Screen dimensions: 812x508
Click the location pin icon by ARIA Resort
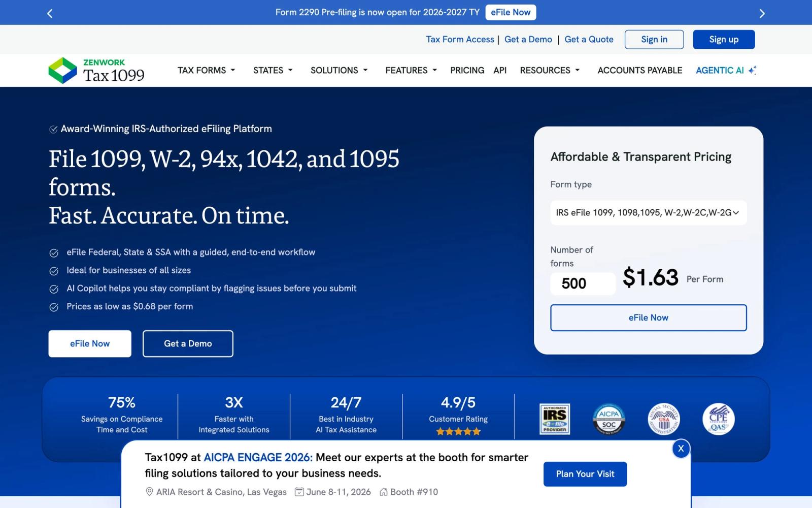click(x=149, y=492)
